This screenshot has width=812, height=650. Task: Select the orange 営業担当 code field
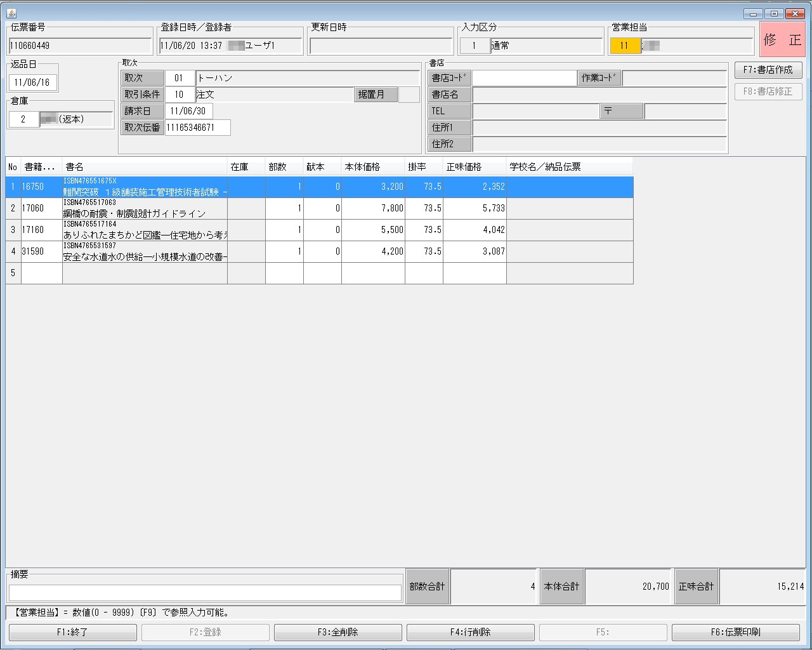[625, 46]
